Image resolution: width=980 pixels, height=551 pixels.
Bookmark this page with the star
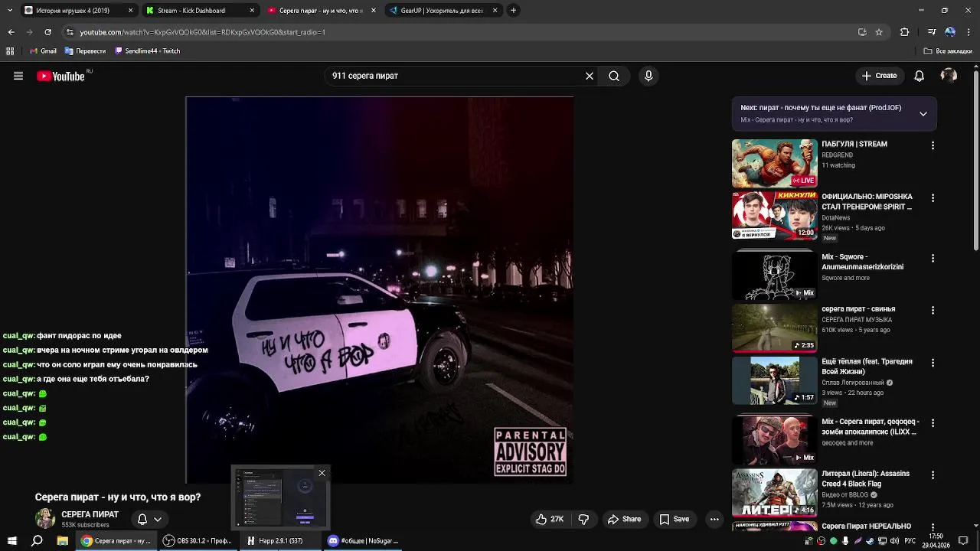[879, 32]
